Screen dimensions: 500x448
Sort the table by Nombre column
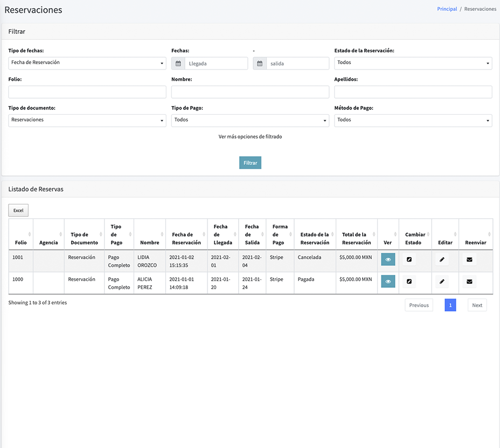pyautogui.click(x=149, y=243)
